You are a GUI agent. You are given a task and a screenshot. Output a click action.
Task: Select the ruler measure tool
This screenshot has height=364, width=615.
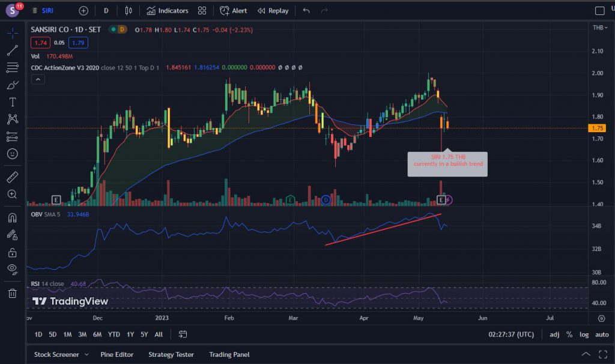pos(13,177)
